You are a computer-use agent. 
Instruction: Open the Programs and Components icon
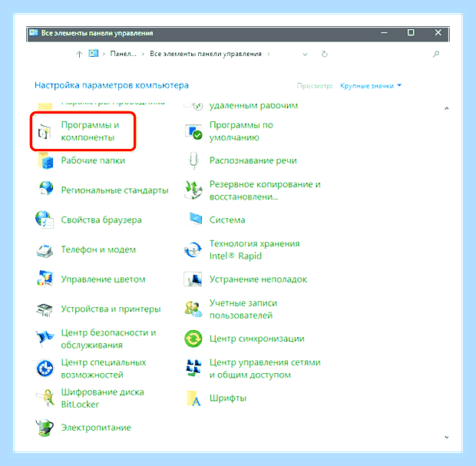coord(45,131)
